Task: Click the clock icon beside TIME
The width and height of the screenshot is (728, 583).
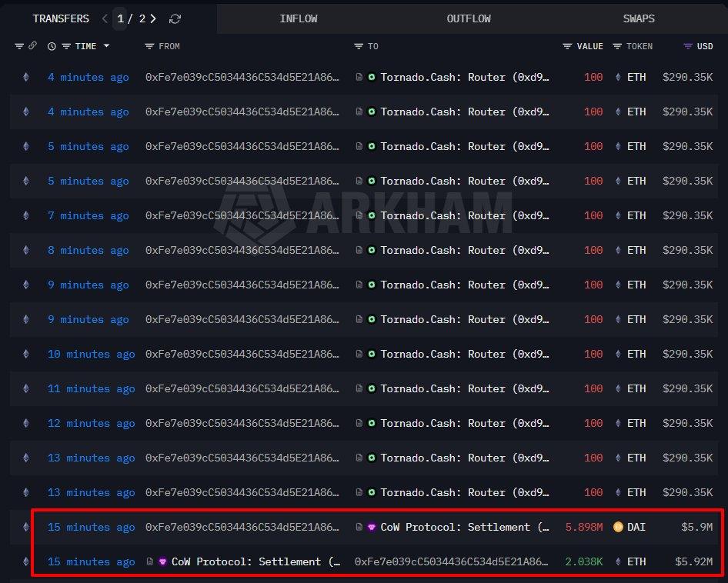Action: (x=52, y=46)
